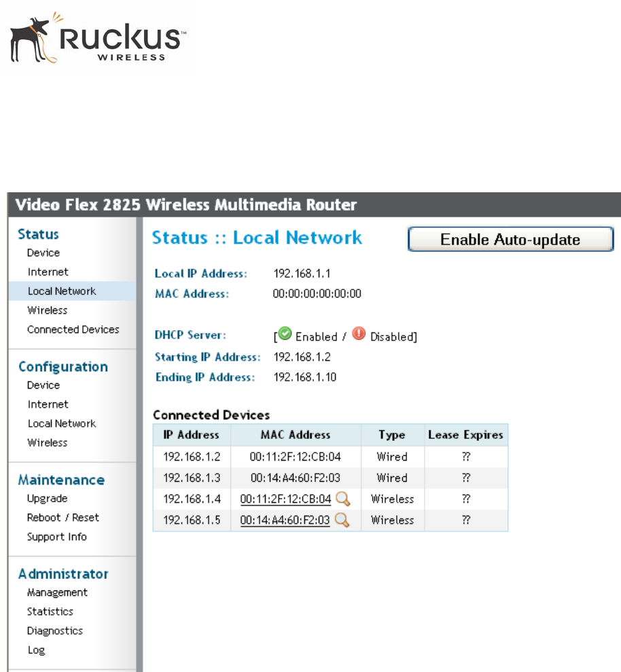Click MAC cell 00:14:A4:60:F2:03 in 192.168.1.3 row
This screenshot has height=672, width=621.
(296, 478)
